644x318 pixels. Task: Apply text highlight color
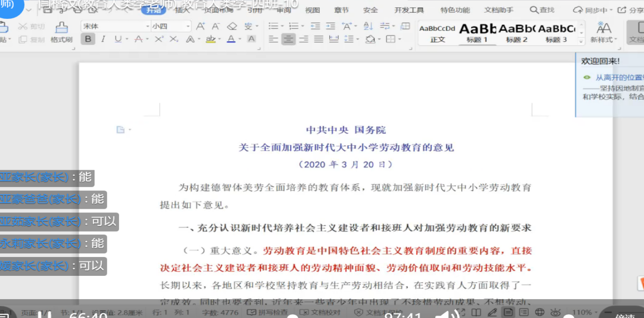click(210, 39)
